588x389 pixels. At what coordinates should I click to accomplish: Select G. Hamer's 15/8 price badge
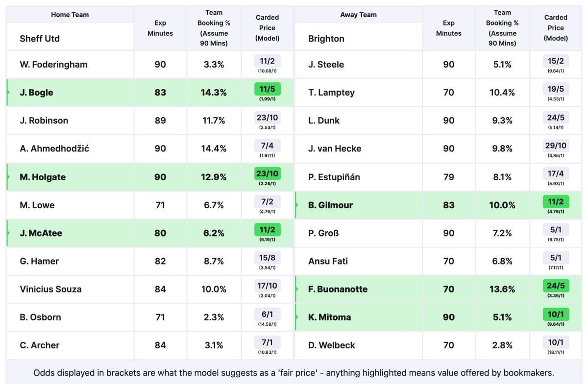coord(267,258)
